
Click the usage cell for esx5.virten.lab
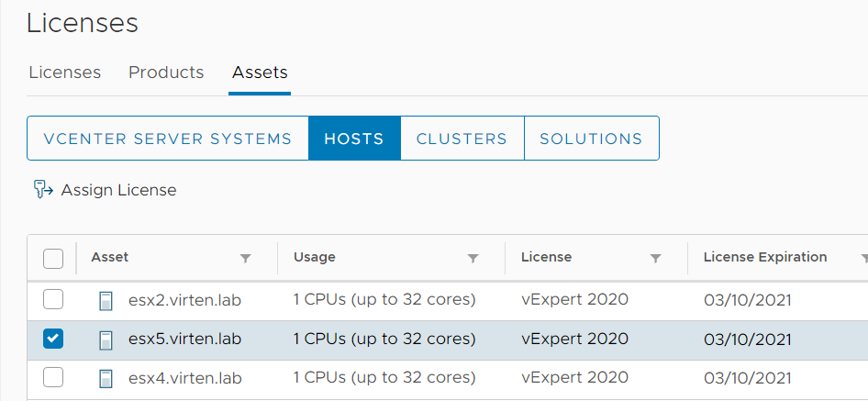[x=384, y=339]
